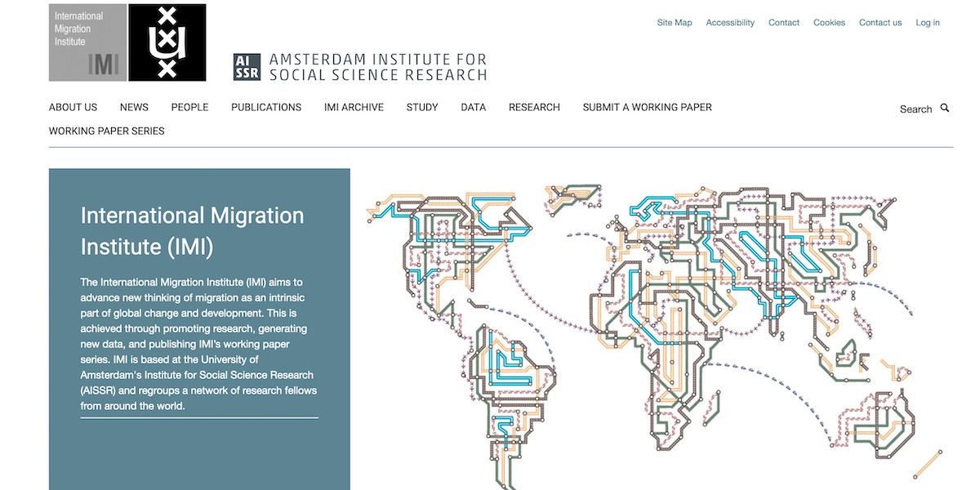The width and height of the screenshot is (980, 490).
Task: Open the Working Paper Series page
Action: click(x=106, y=131)
